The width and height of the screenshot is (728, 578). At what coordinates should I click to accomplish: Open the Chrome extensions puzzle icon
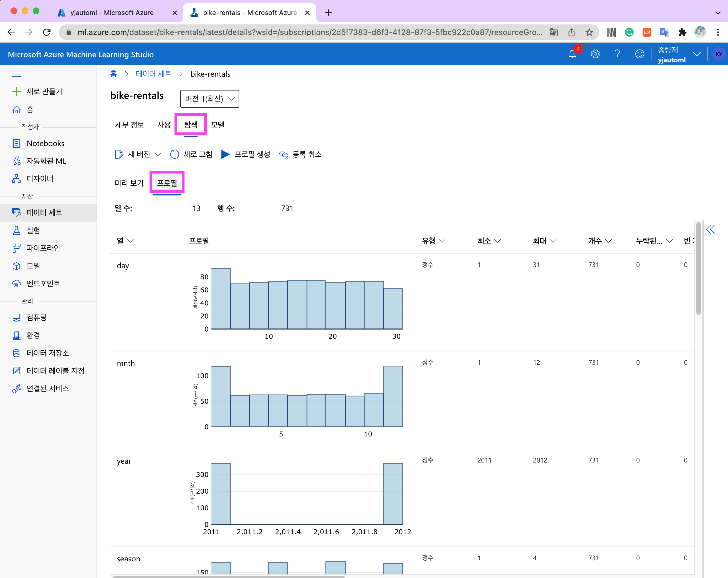pyautogui.click(x=682, y=32)
